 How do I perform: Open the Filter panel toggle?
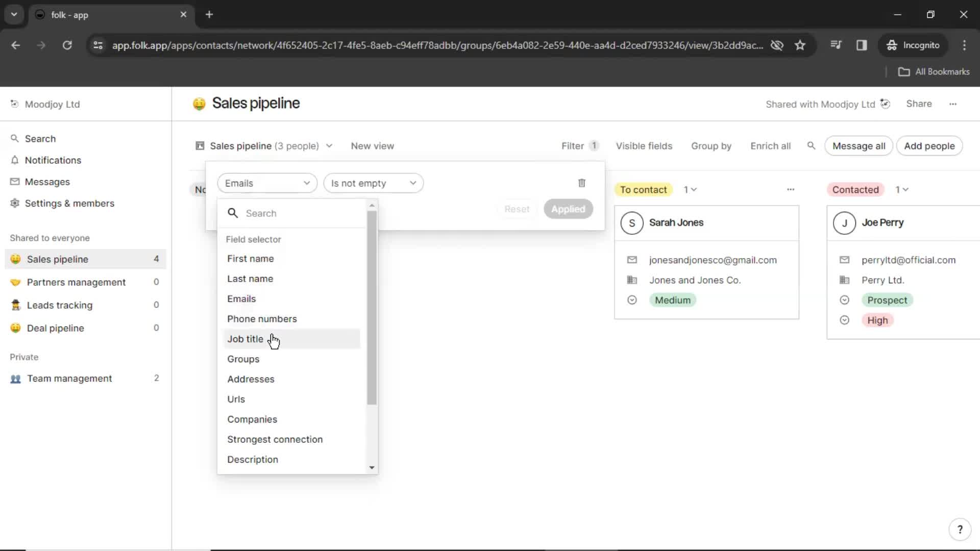(579, 146)
